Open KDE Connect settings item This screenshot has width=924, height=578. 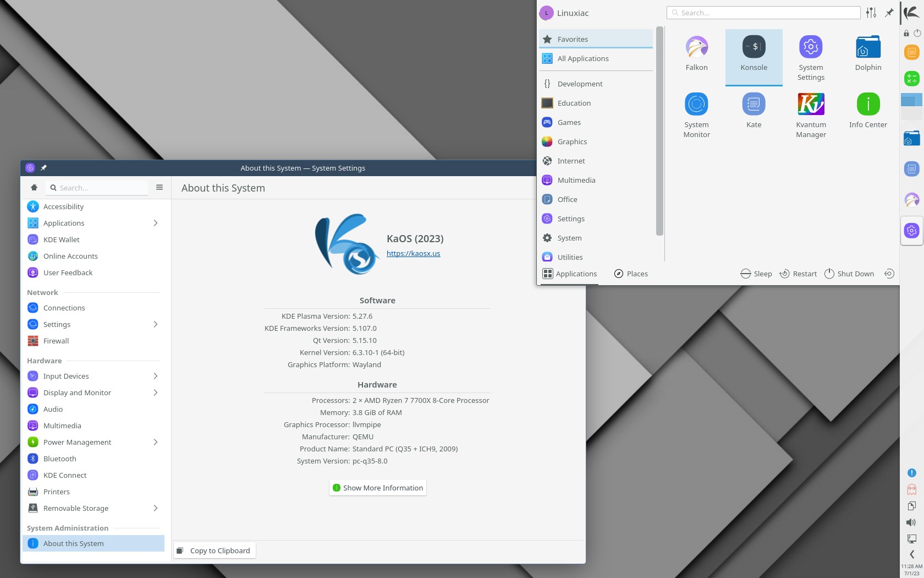tap(94, 475)
